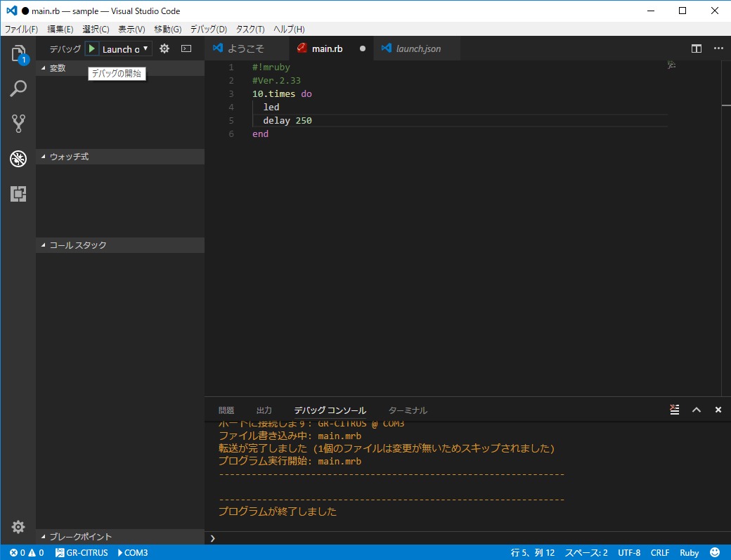Start debugging with the green play button

pyautogui.click(x=92, y=48)
